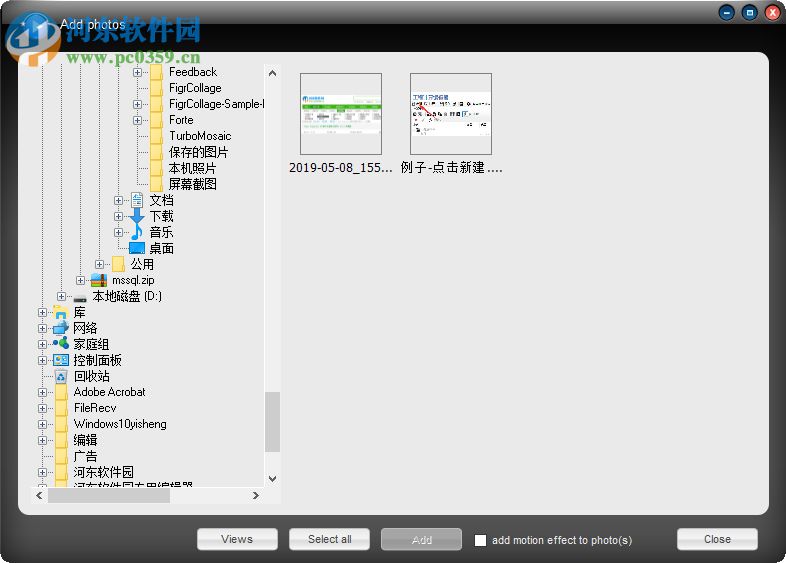Click the Feedback folder icon

(156, 72)
